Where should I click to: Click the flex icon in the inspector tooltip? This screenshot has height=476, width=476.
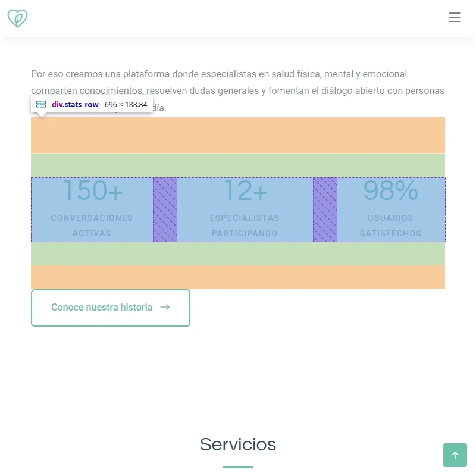pyautogui.click(x=41, y=105)
